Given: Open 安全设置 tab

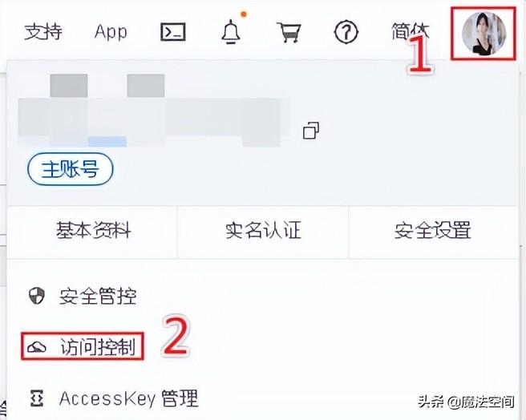Looking at the screenshot, I should coord(433,231).
